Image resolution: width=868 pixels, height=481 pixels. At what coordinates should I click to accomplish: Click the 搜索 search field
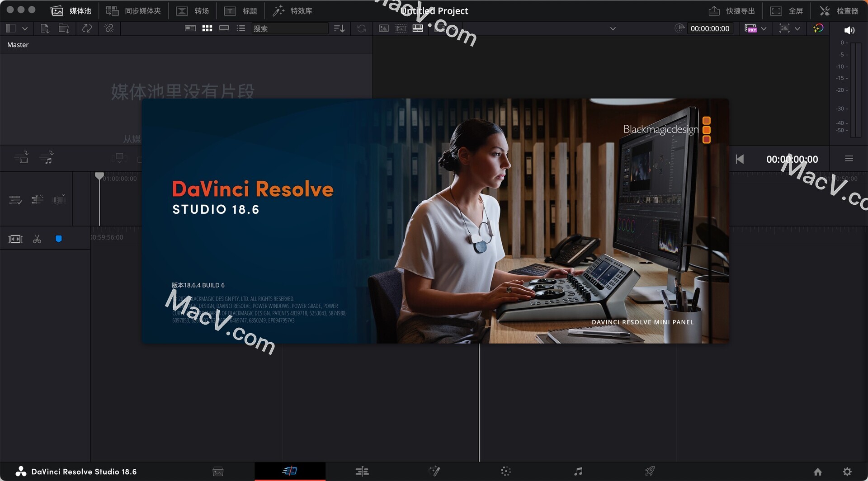(290, 28)
